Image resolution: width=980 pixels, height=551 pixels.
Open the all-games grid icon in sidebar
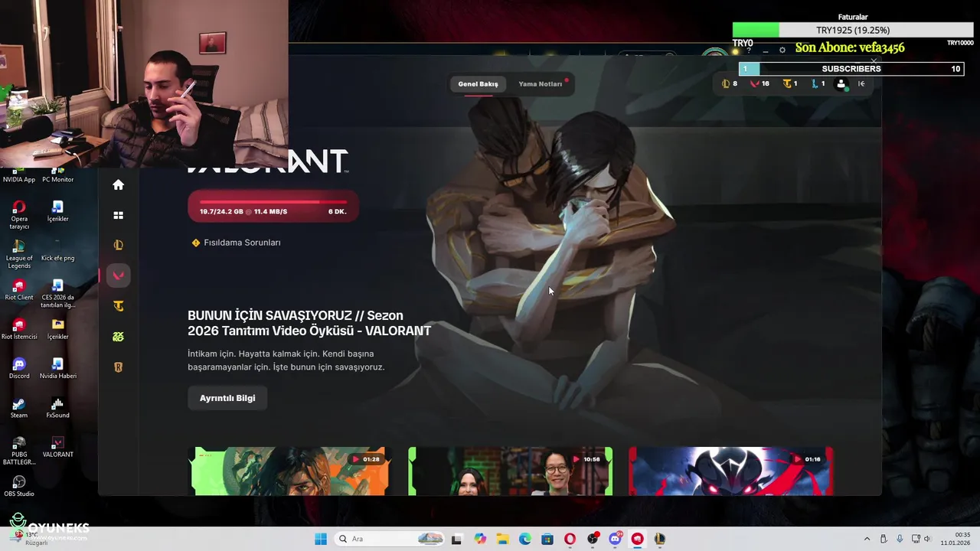coord(118,216)
